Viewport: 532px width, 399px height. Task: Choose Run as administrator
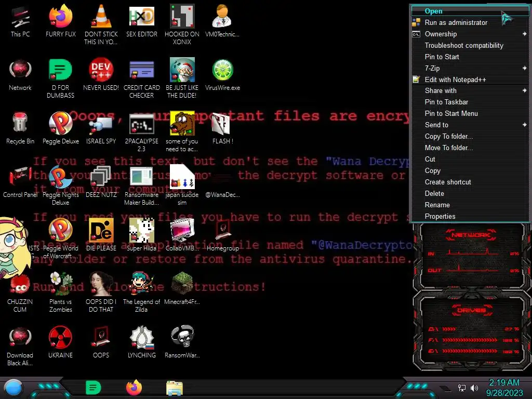click(x=470, y=22)
